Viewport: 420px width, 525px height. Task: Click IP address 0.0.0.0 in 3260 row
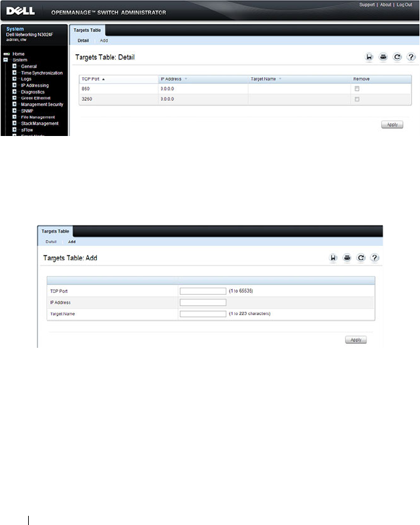click(x=167, y=99)
